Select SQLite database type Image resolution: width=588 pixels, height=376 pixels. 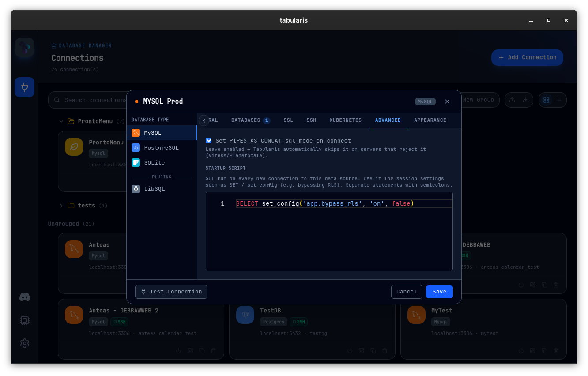point(162,163)
